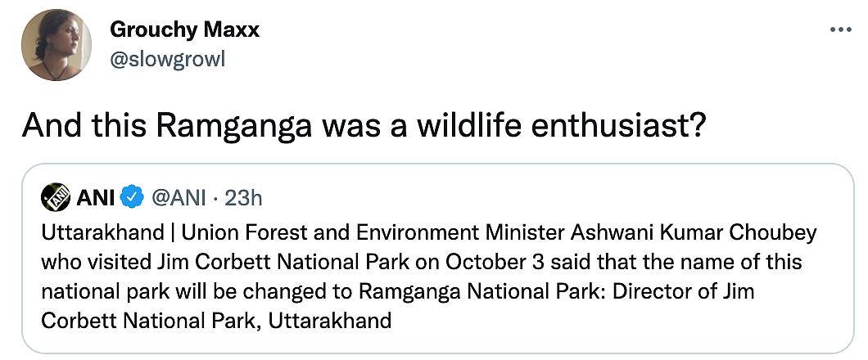The image size is (868, 360).
Task: Click "Union Forest and Environment Minister" text
Action: (x=324, y=233)
